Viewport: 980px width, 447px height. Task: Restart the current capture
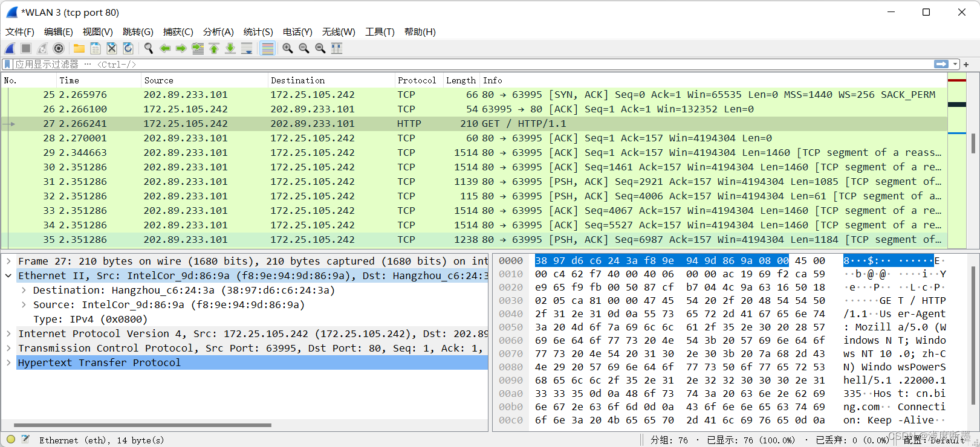(x=42, y=48)
